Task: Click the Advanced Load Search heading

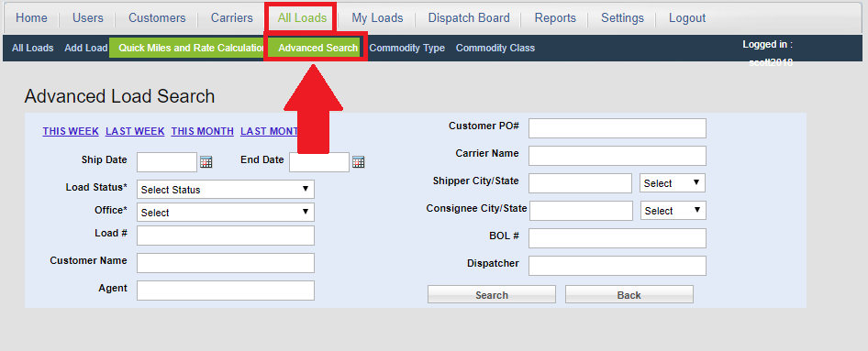Action: tap(119, 96)
